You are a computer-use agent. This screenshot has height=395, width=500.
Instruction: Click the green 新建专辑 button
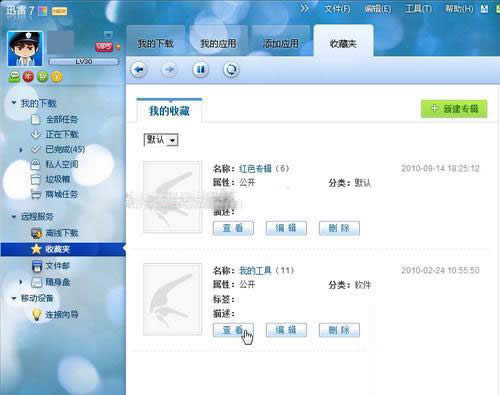[x=454, y=109]
